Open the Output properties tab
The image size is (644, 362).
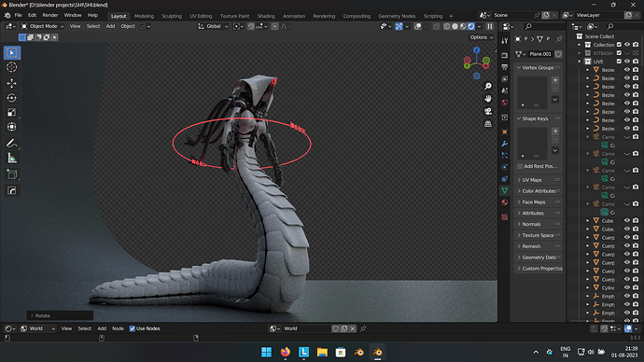click(x=504, y=67)
